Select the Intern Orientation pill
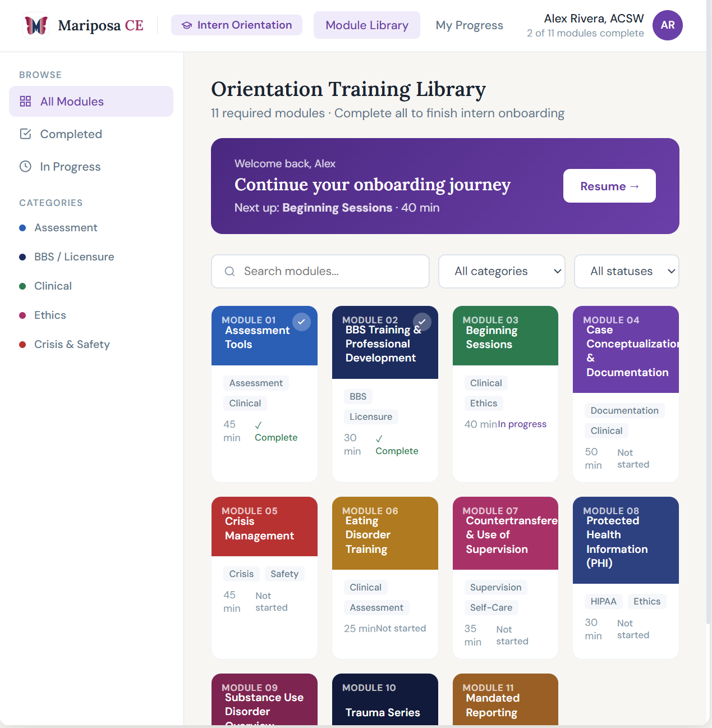This screenshot has height=728, width=712. [x=237, y=25]
